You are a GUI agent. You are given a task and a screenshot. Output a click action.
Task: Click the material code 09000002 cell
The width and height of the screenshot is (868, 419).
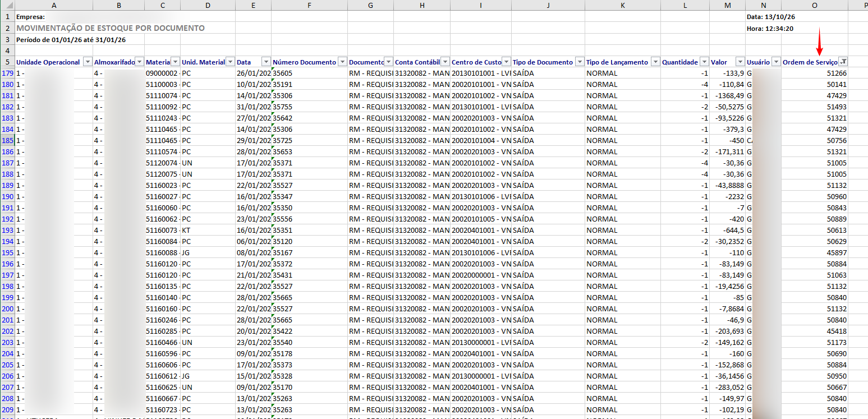(162, 73)
